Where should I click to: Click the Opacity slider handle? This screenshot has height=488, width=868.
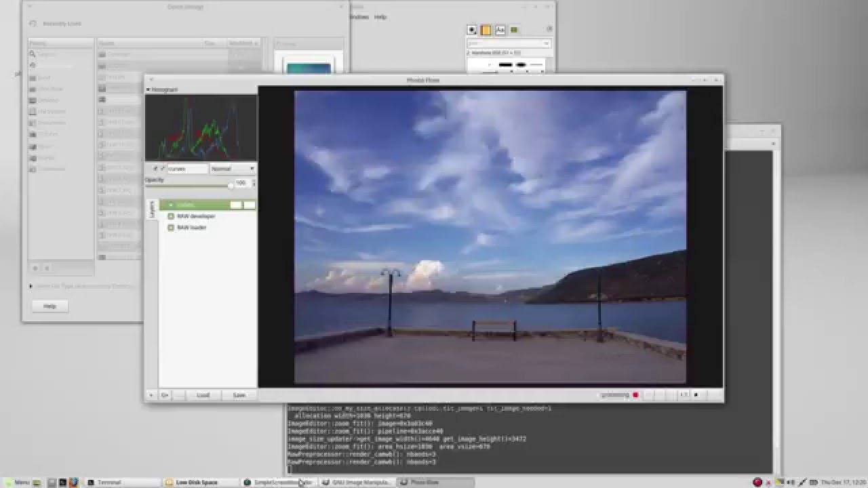tap(231, 184)
